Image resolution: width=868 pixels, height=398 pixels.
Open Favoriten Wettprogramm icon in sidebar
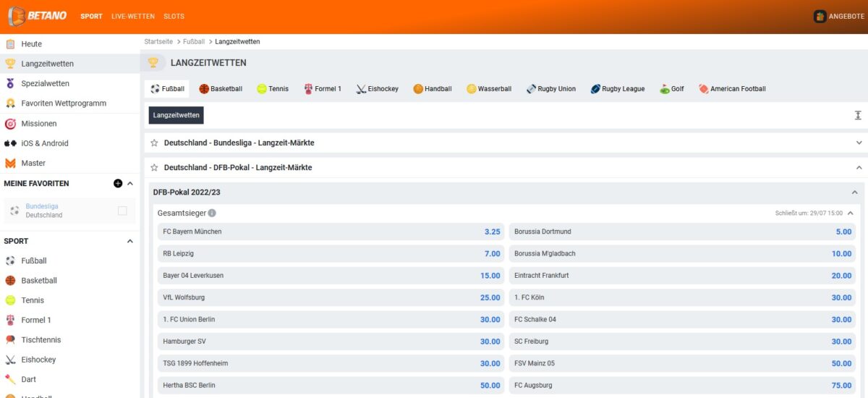click(x=10, y=103)
